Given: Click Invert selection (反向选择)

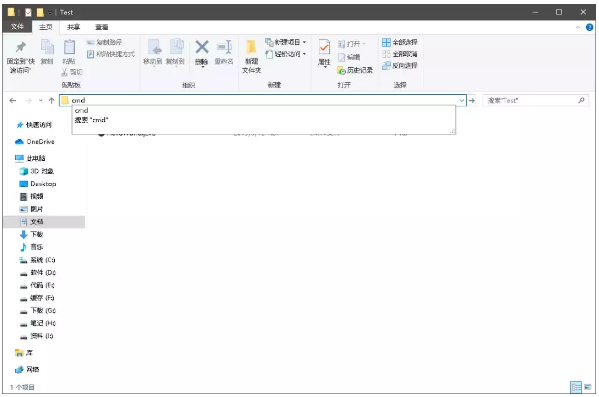Looking at the screenshot, I should tap(400, 65).
